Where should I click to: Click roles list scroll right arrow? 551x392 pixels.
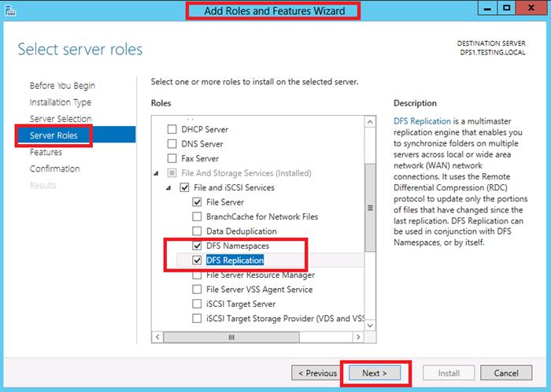click(358, 337)
